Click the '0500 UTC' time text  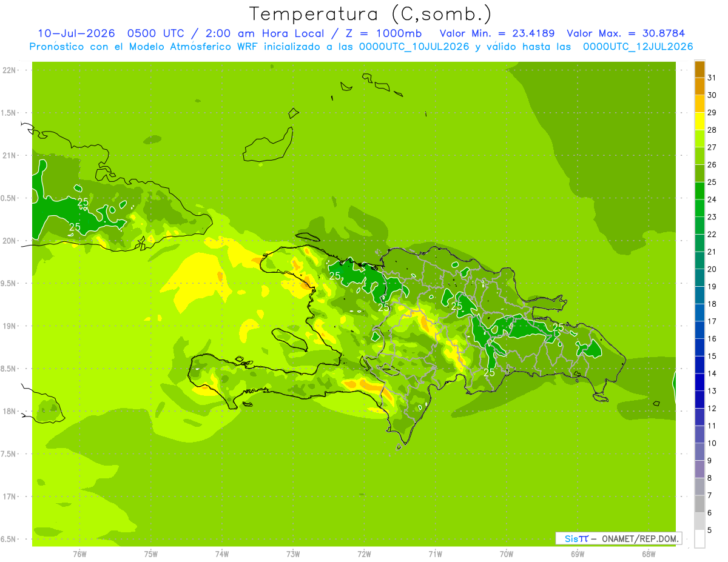(155, 33)
